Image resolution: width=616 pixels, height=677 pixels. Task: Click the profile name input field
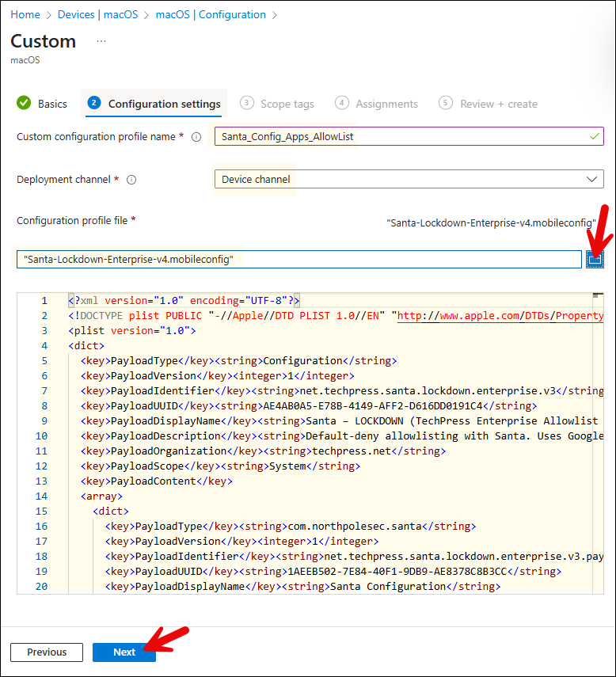click(x=409, y=136)
